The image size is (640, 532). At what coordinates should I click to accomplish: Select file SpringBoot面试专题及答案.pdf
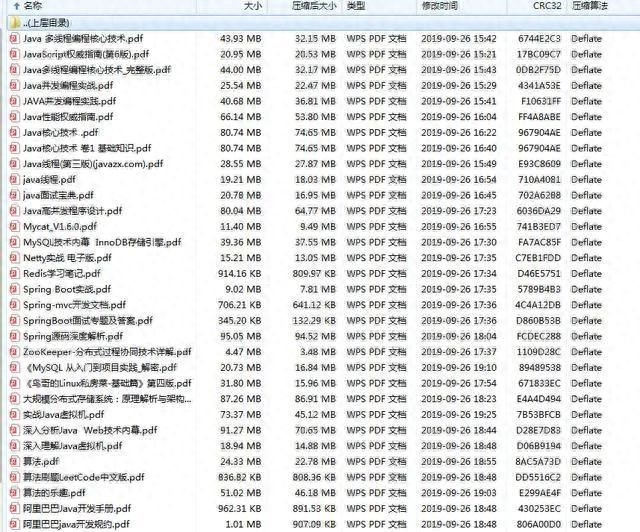88,321
